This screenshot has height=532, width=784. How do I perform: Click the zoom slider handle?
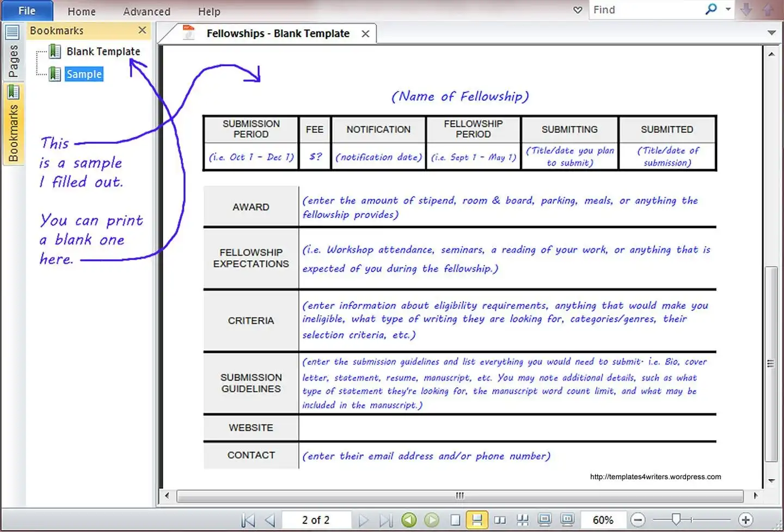(676, 519)
